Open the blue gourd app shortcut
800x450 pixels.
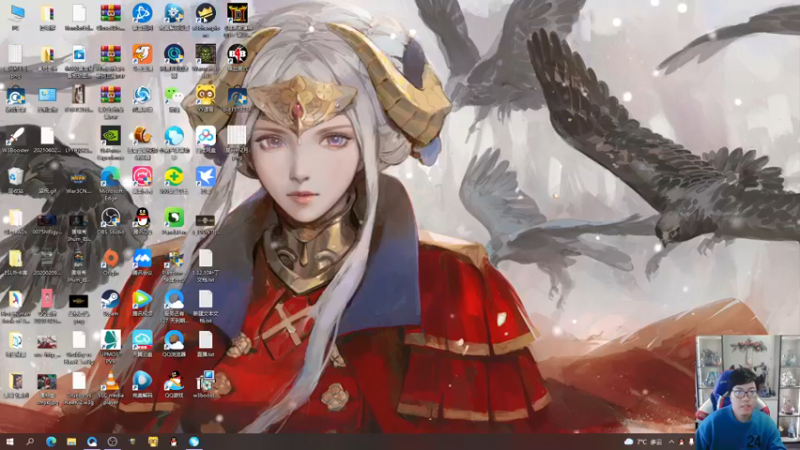[174, 136]
